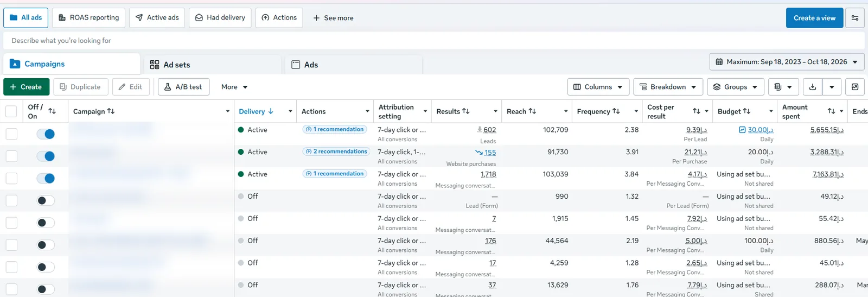Click the Delivery column sort arrow
868x297 pixels.
tap(271, 111)
